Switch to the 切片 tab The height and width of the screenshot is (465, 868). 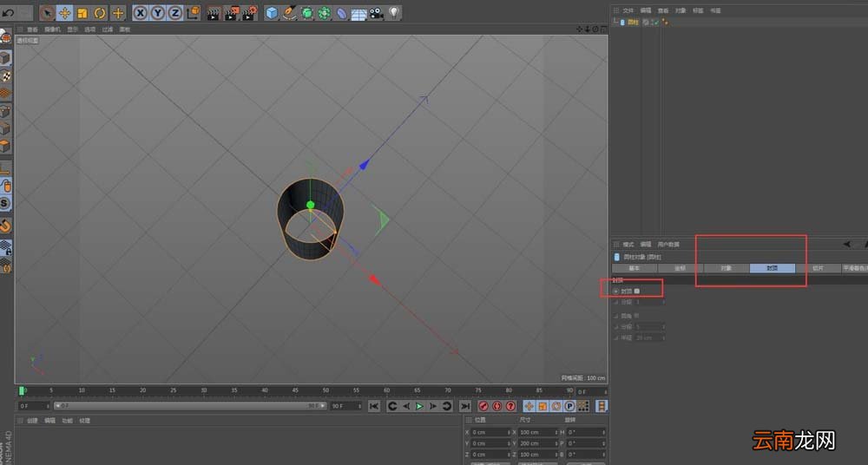point(819,268)
